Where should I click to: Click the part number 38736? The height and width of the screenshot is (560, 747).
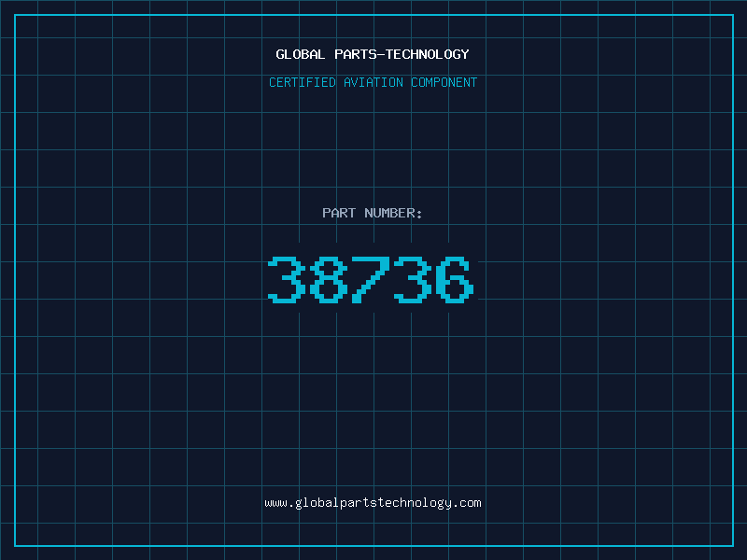coord(371,279)
